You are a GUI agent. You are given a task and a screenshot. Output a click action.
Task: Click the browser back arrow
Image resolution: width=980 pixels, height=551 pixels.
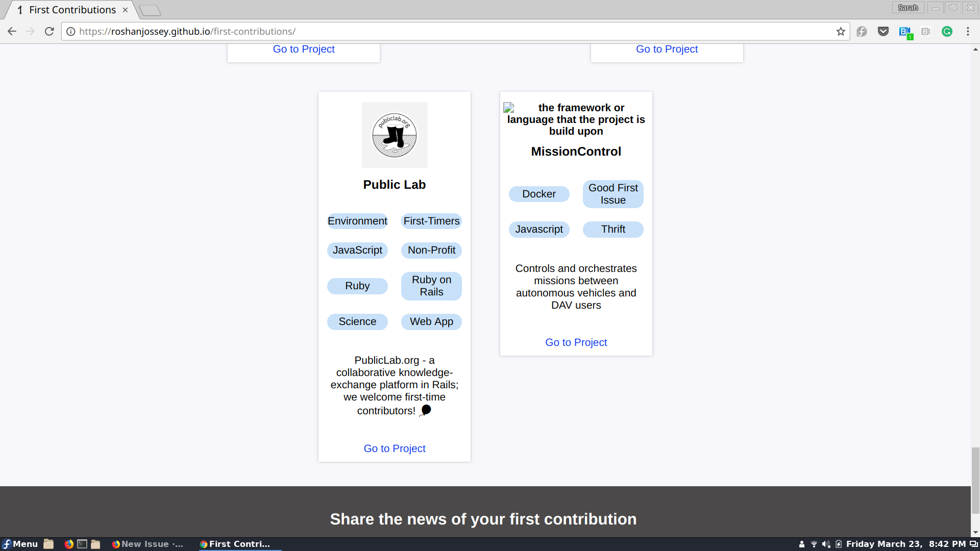coord(12,32)
